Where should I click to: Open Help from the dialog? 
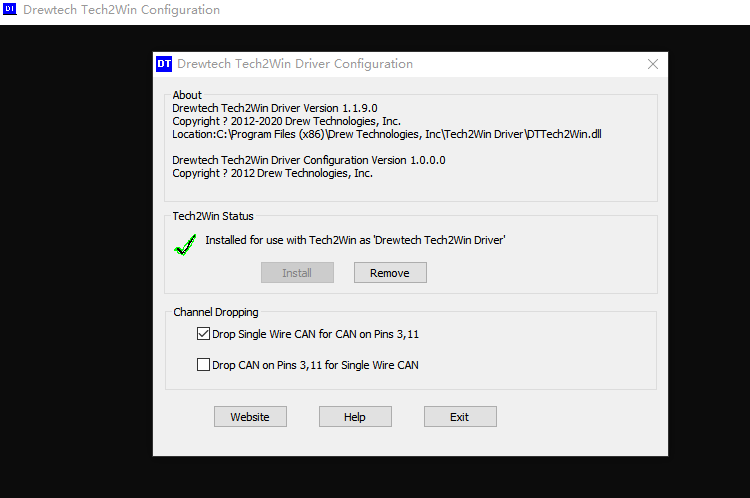(x=355, y=417)
